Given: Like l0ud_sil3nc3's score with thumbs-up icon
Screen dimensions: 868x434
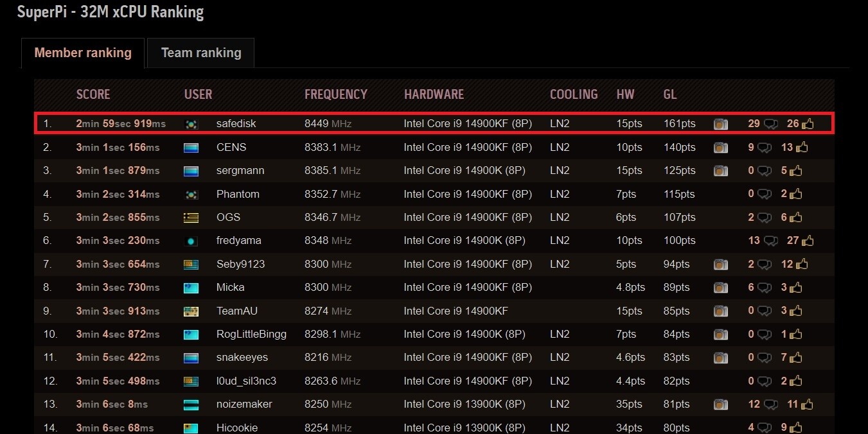Looking at the screenshot, I should coord(797,381).
